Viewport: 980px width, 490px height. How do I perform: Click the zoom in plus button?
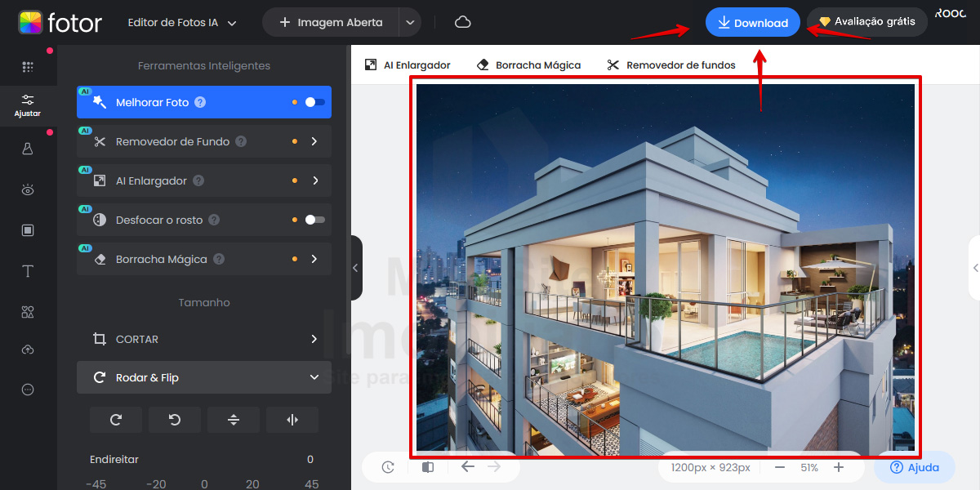click(x=839, y=467)
